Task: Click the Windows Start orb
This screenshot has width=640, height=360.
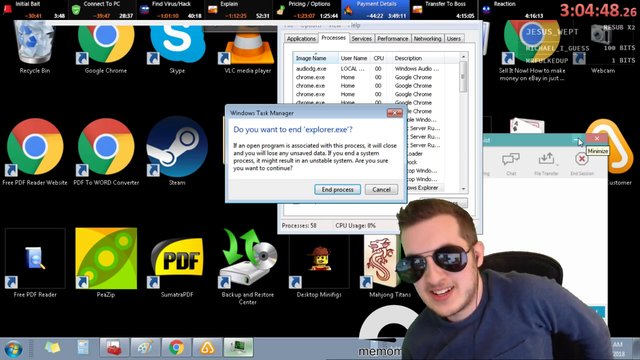Action: pyautogui.click(x=13, y=349)
